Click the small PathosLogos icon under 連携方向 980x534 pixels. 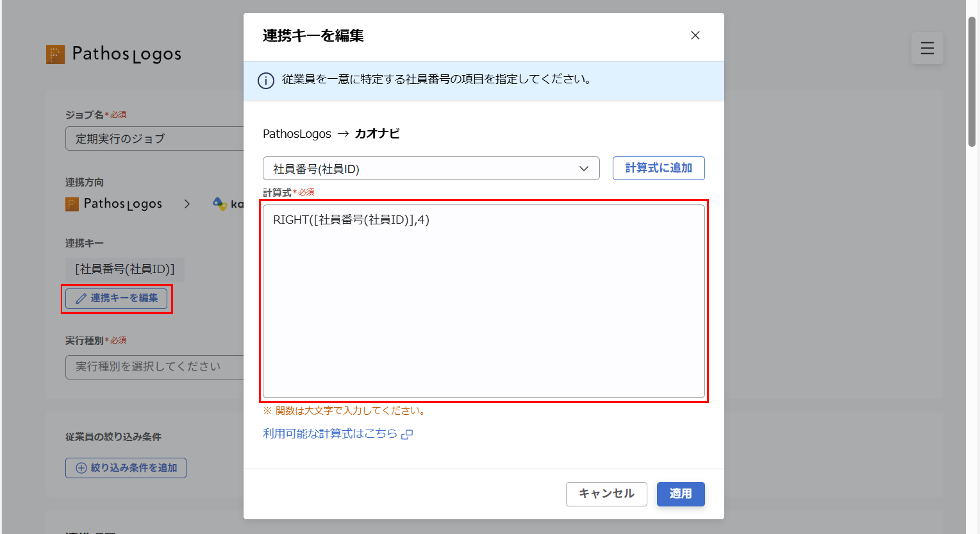point(72,204)
